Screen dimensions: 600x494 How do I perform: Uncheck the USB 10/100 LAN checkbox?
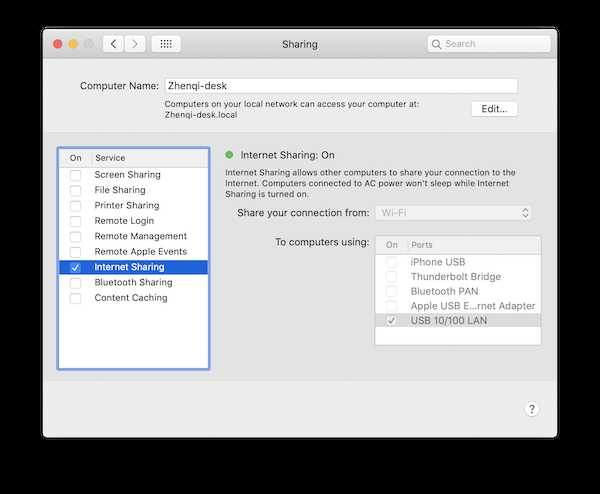391,320
